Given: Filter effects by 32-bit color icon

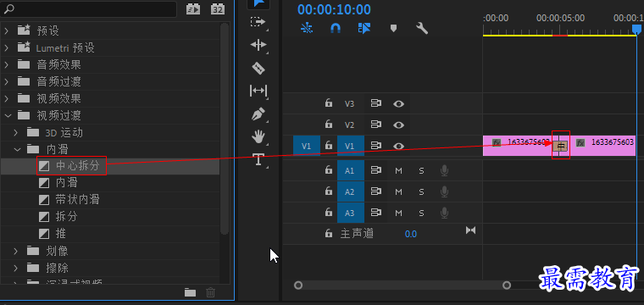Looking at the screenshot, I should (218, 8).
